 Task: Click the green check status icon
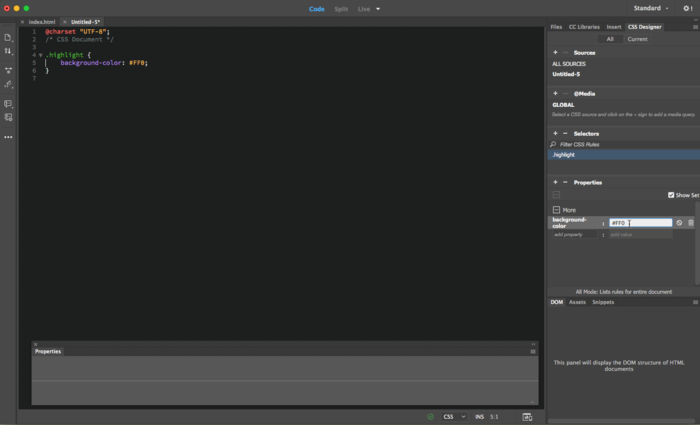pos(430,416)
